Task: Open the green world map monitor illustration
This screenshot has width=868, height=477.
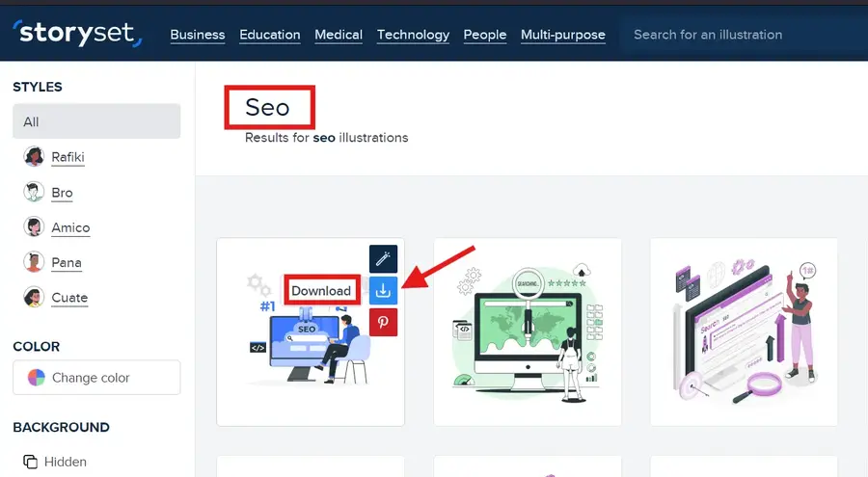Action: pos(528,332)
